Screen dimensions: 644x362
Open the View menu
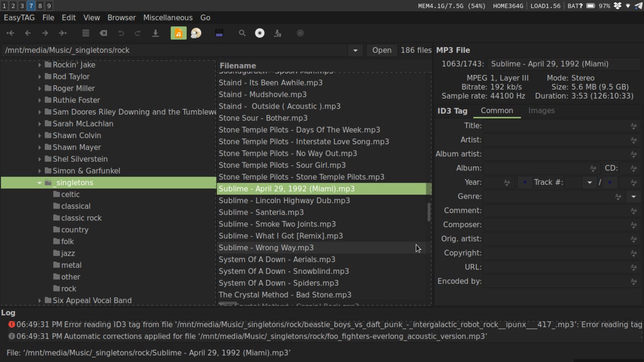pyautogui.click(x=92, y=18)
